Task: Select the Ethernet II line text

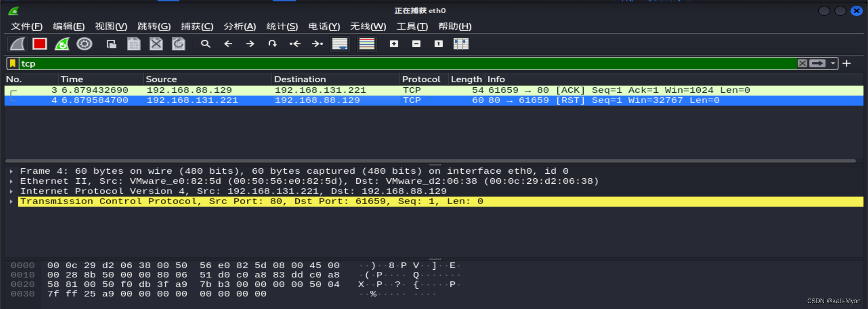Action: (309, 181)
